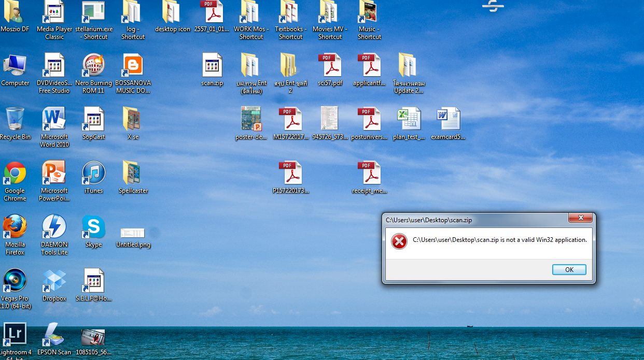Select the postunivers PDF file
Viewport: 644px width, 360px height.
click(x=370, y=119)
